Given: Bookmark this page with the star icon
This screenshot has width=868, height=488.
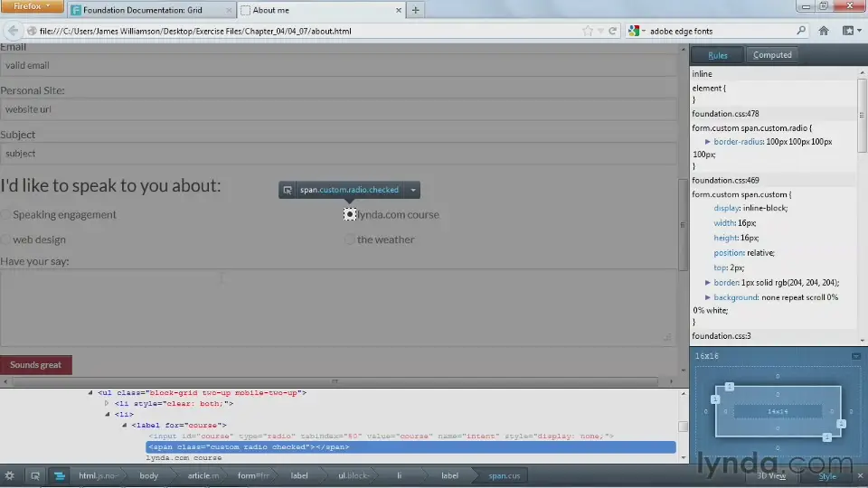Looking at the screenshot, I should point(588,31).
